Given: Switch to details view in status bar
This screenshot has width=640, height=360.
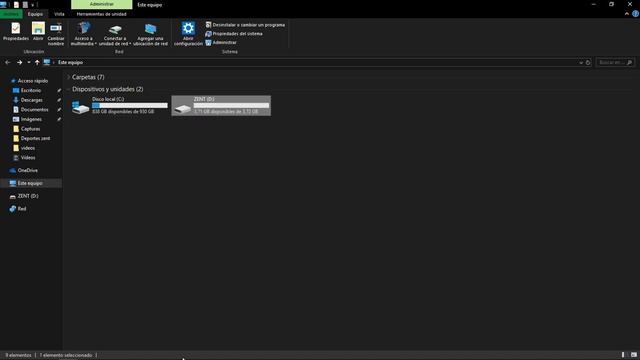Looking at the screenshot, I should [x=623, y=355].
